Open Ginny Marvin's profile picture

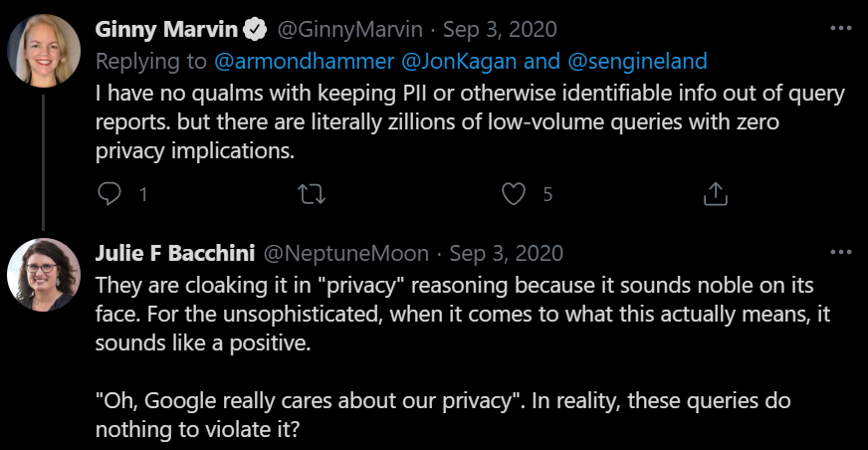pyautogui.click(x=44, y=51)
